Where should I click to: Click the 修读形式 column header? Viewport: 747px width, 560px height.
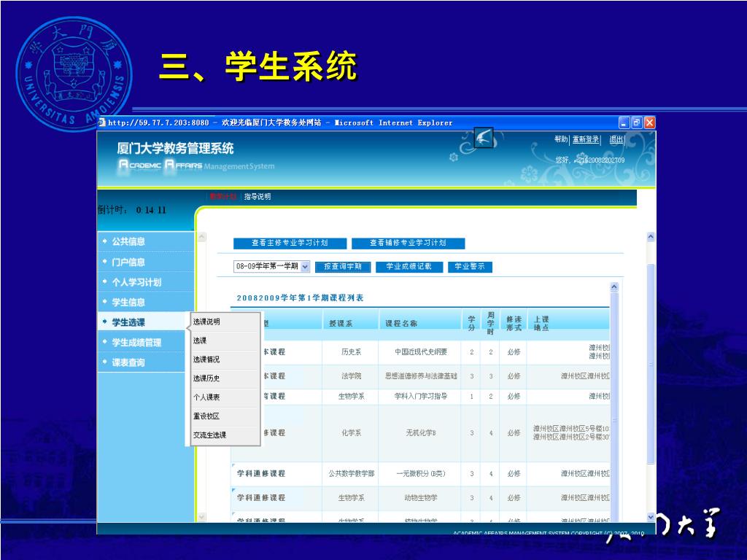point(514,323)
